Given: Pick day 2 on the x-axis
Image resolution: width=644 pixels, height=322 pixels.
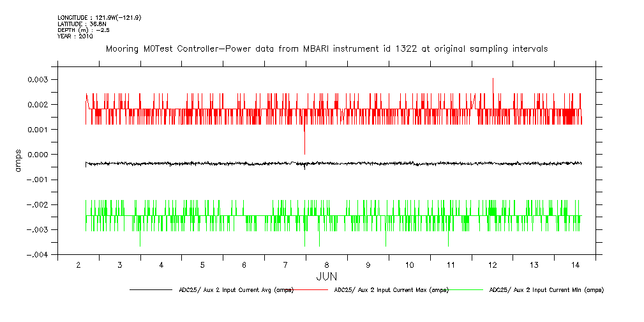Looking at the screenshot, I should coord(78,265).
